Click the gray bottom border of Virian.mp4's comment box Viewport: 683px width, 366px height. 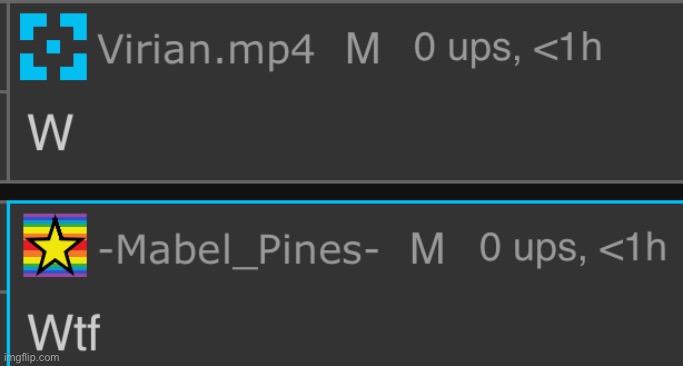[x=345, y=181]
